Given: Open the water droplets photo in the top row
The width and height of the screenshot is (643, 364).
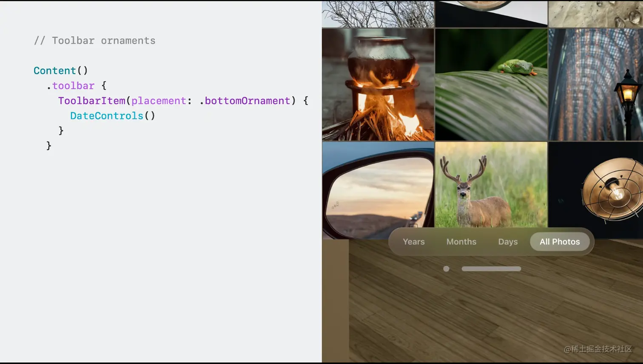Looking at the screenshot, I should (596, 14).
